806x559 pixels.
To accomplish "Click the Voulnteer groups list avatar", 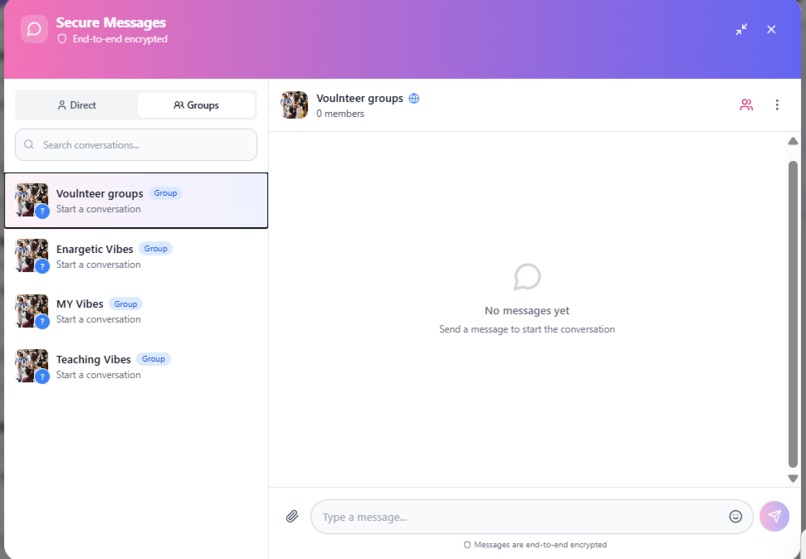I will 31,200.
